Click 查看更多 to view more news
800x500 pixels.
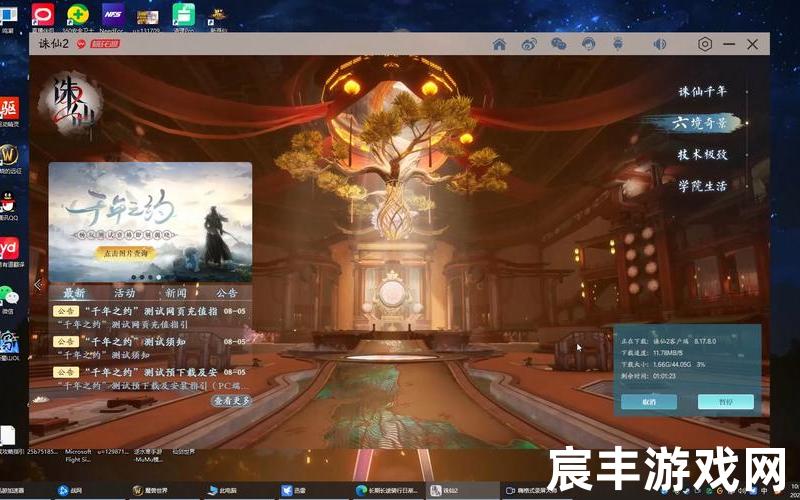(231, 401)
